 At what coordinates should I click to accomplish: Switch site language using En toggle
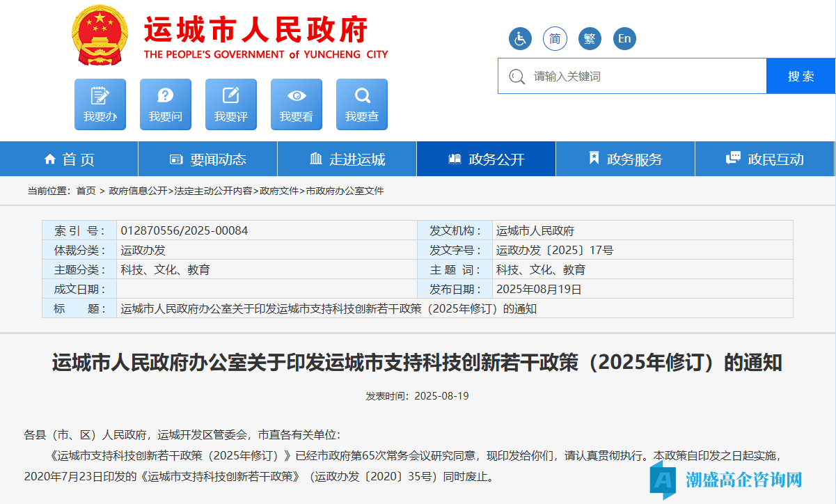pos(624,38)
